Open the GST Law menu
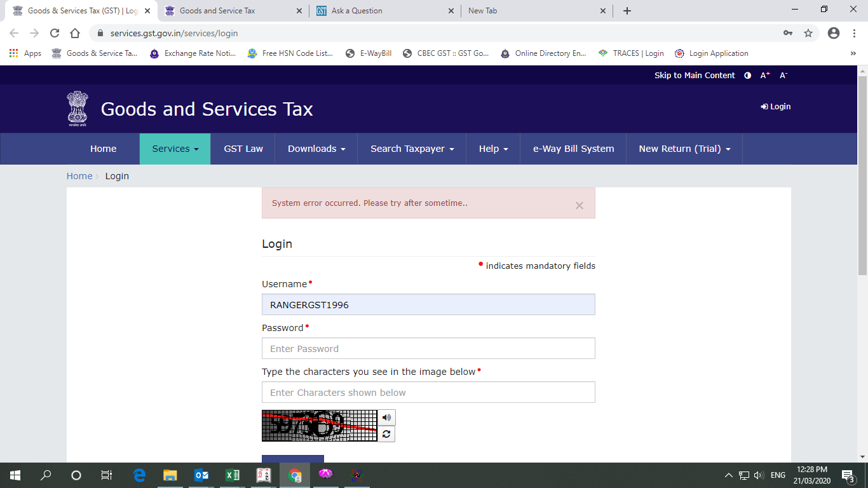The width and height of the screenshot is (868, 488). [243, 149]
